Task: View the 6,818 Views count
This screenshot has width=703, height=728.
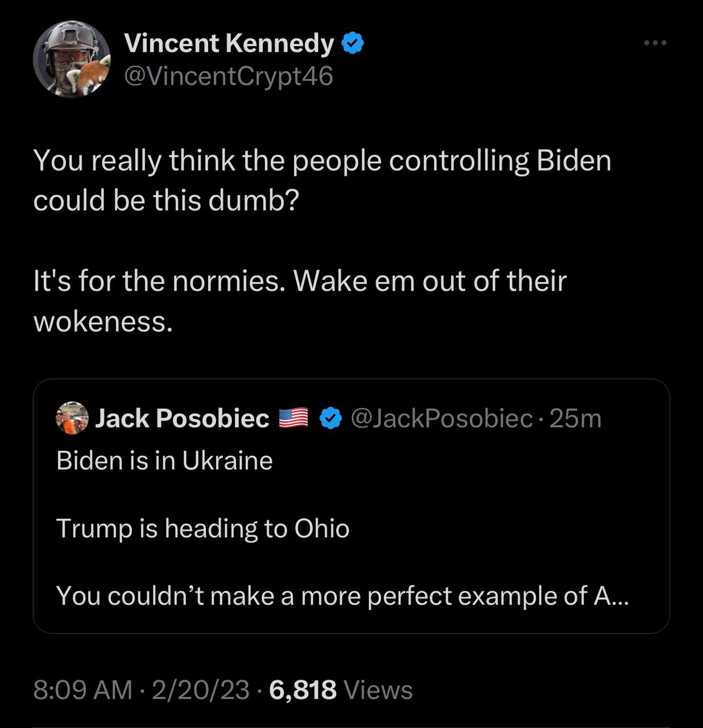Action: (341, 690)
